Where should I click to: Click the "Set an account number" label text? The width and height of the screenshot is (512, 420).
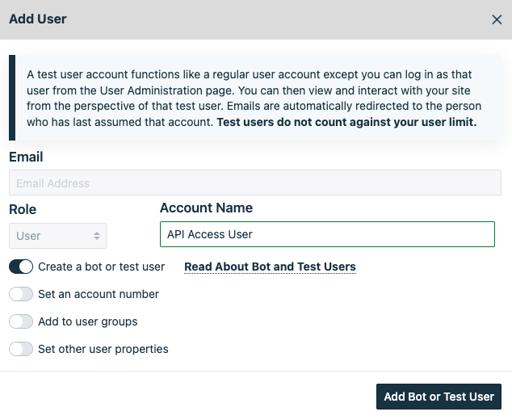99,294
